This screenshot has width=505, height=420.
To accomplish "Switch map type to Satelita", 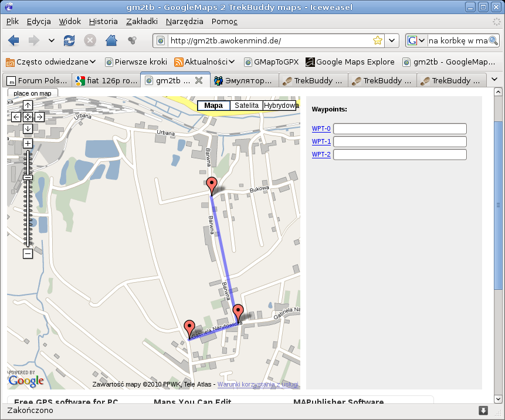I will coord(247,106).
